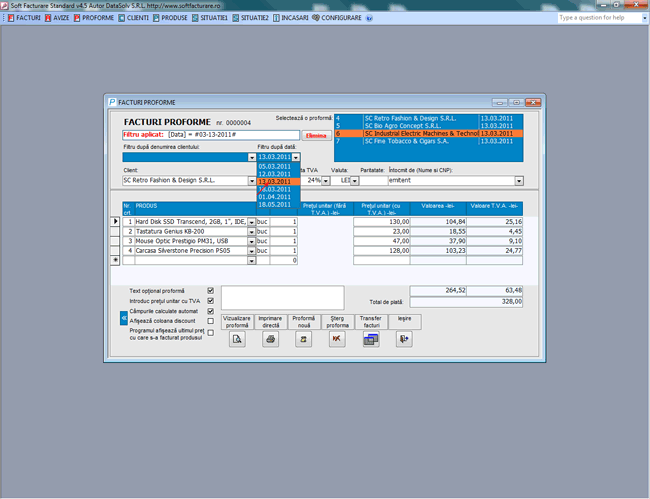Click the Imprimare directa printer icon
Image resolution: width=650 pixels, height=499 pixels.
tap(270, 339)
